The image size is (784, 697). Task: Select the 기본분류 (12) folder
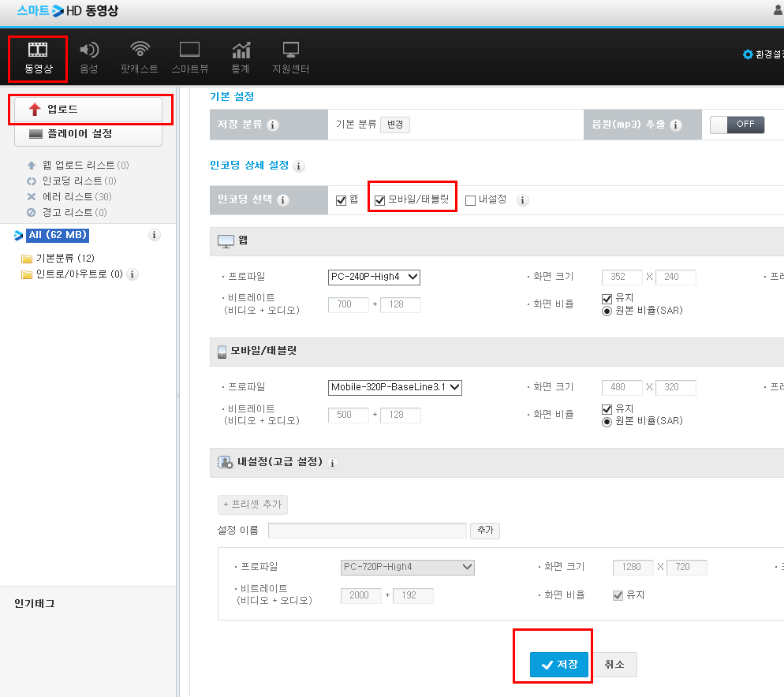(x=58, y=258)
